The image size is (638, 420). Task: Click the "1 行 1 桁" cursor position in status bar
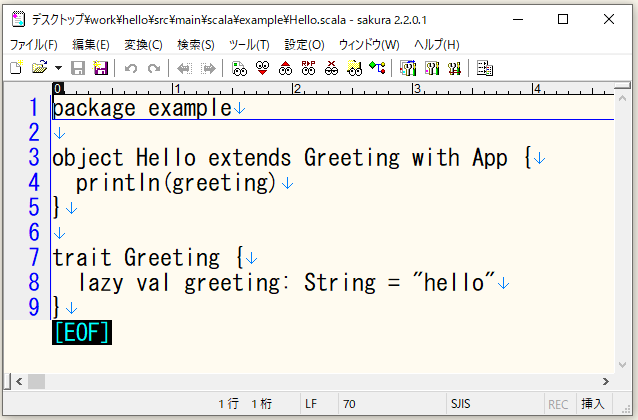click(x=245, y=404)
